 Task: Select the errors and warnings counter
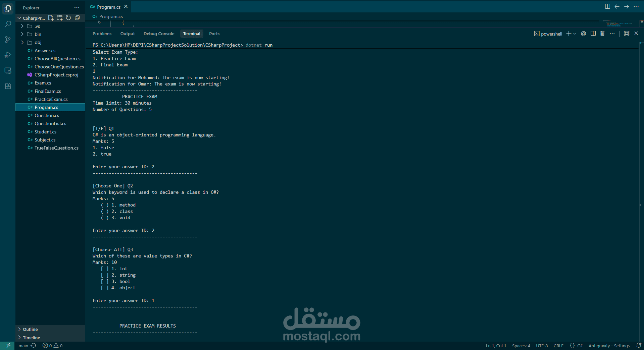52,345
